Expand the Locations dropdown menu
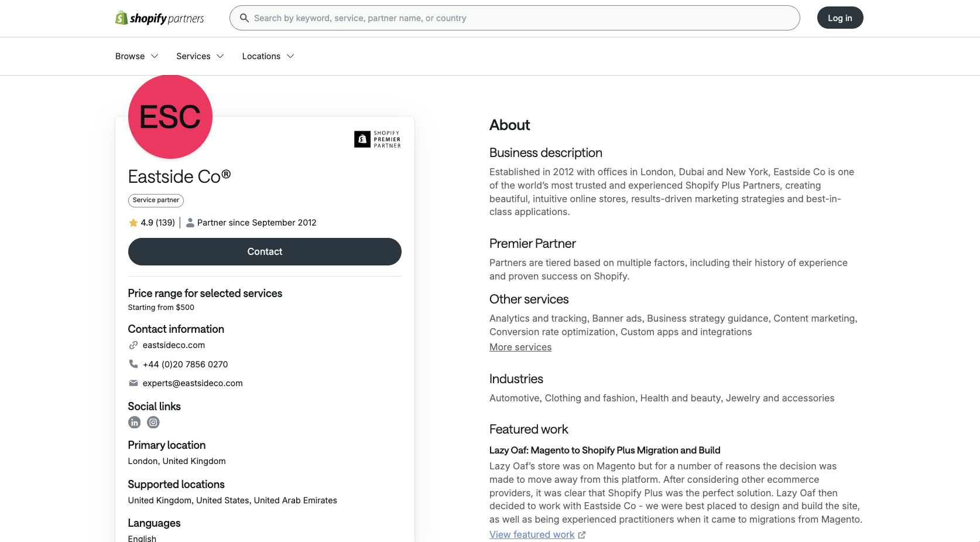This screenshot has width=980, height=542. [268, 56]
